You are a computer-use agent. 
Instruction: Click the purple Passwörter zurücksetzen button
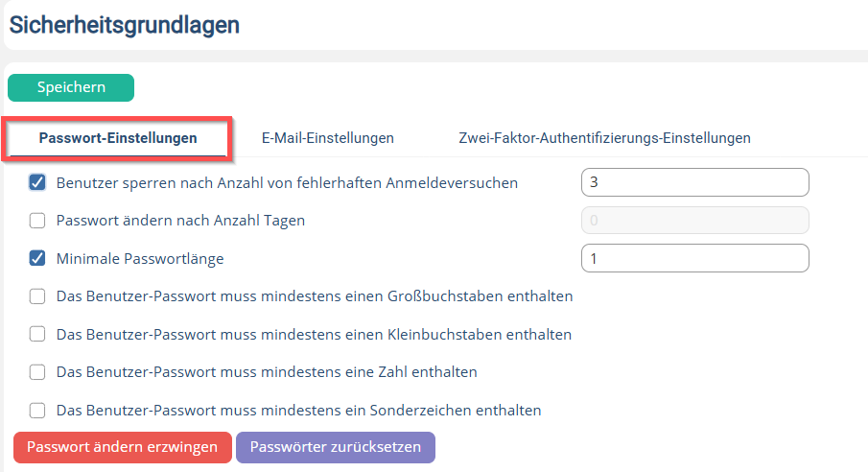pyautogui.click(x=336, y=447)
